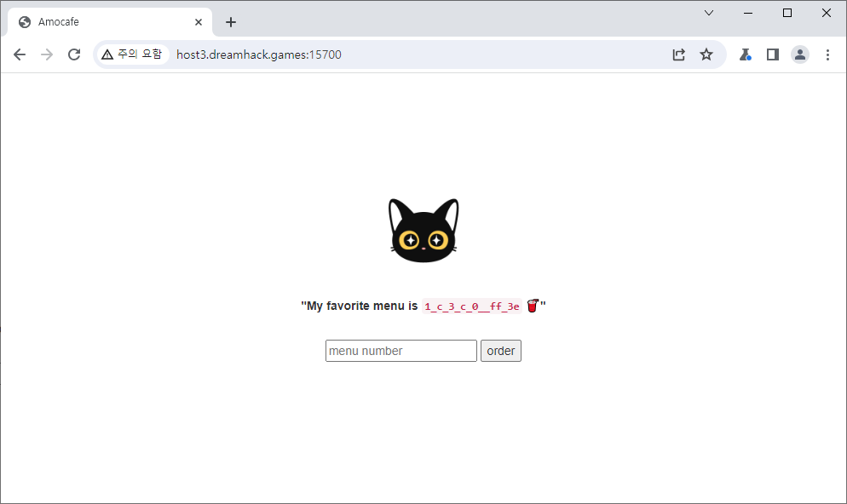The width and height of the screenshot is (847, 504).
Task: Click the forward navigation arrow
Action: pyautogui.click(x=47, y=54)
